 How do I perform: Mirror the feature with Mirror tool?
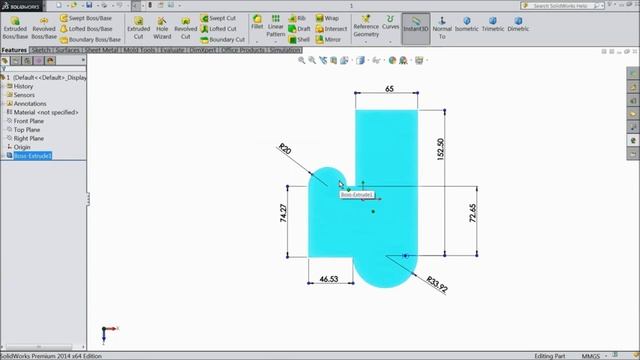click(328, 40)
